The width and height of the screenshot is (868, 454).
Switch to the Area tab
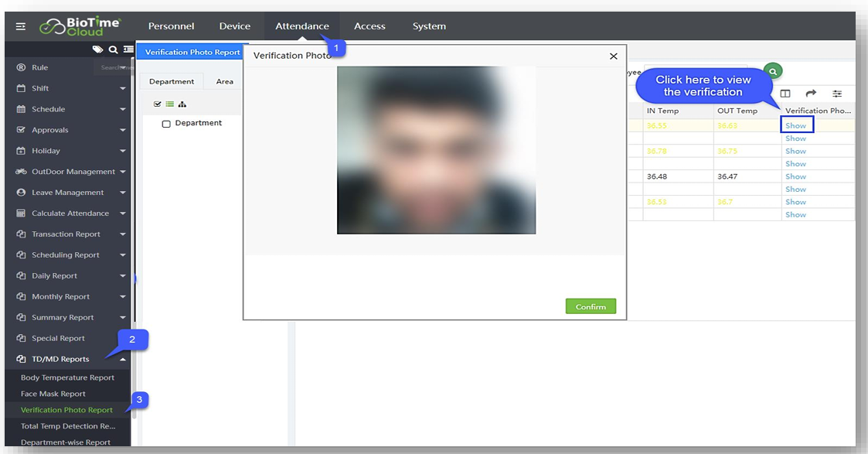[x=224, y=81]
